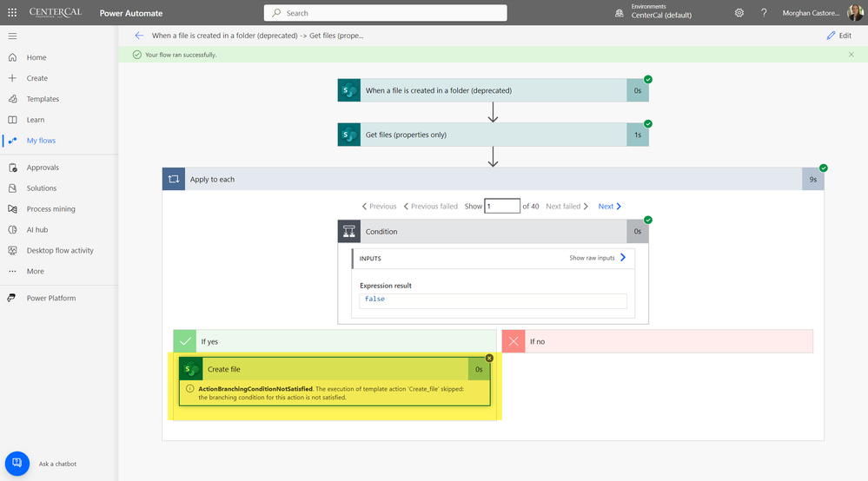Screen dimensions: 868x481
Task: Dismiss the success banner with X
Action: coord(851,54)
